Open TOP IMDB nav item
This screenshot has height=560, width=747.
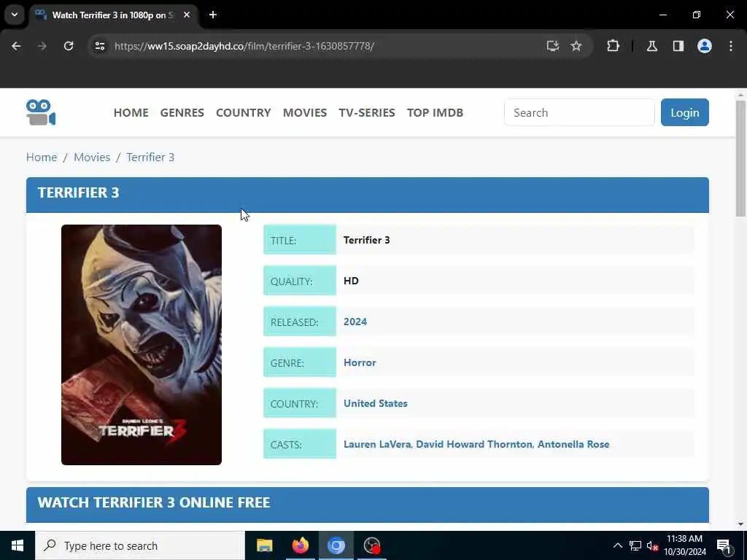pyautogui.click(x=435, y=113)
